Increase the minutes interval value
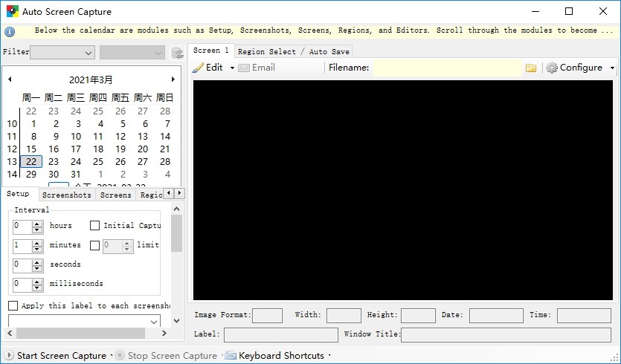The height and width of the screenshot is (364, 621). 37,242
